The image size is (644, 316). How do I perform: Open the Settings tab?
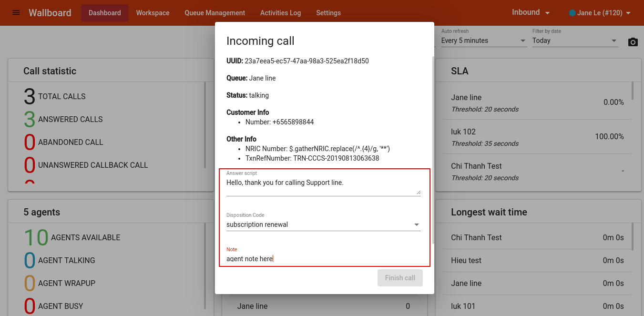coord(328,13)
